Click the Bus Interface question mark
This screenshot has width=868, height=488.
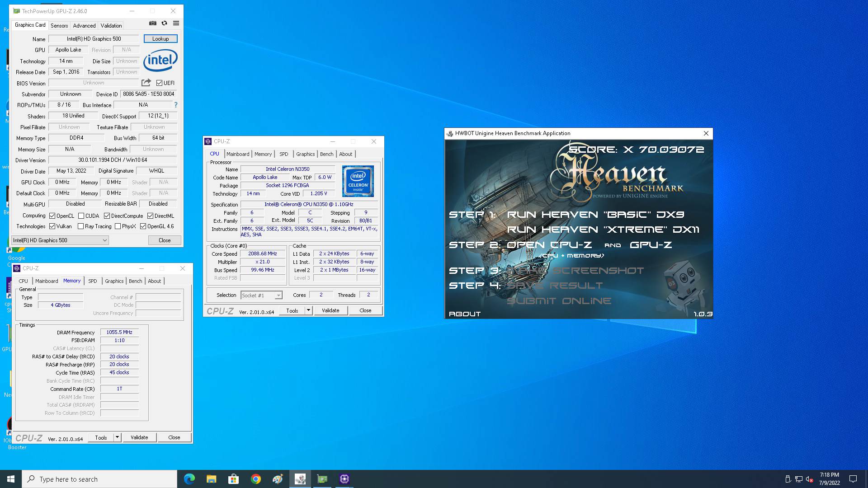[176, 105]
